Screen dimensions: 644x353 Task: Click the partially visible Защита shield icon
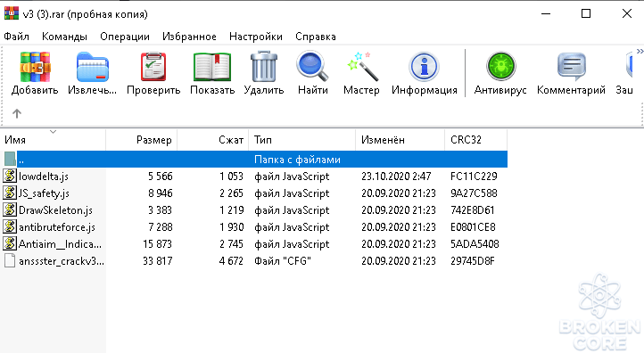pyautogui.click(x=629, y=66)
